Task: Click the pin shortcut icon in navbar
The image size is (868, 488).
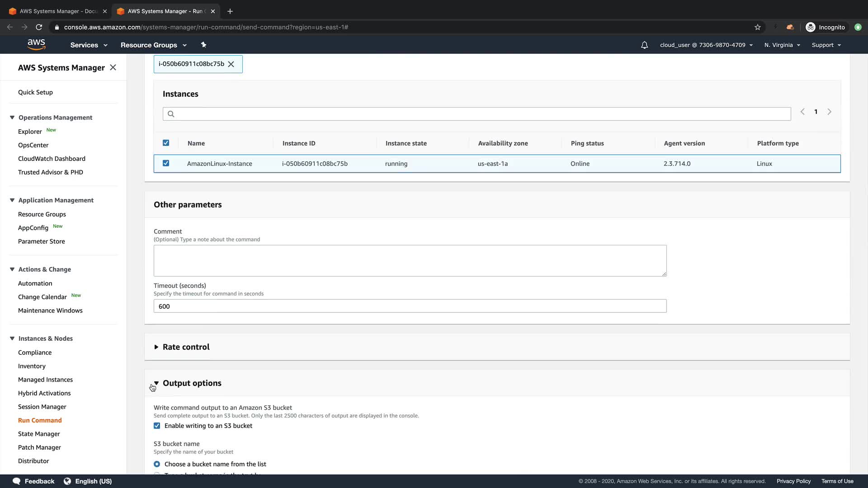Action: tap(203, 45)
